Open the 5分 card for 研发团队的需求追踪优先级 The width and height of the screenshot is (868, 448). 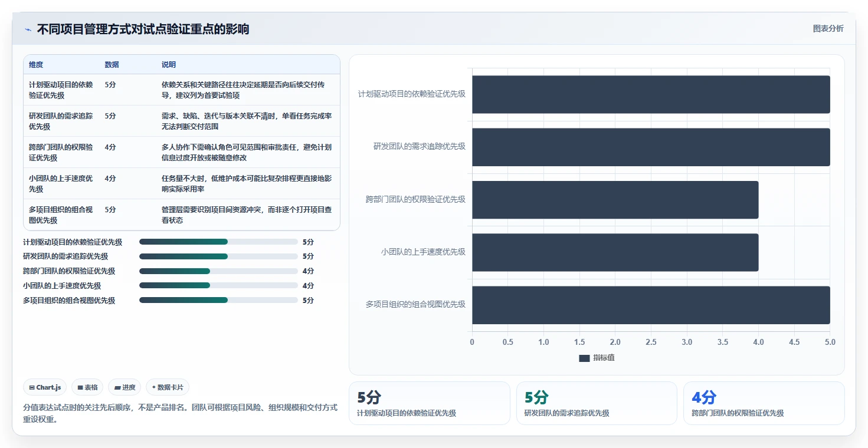pos(597,403)
